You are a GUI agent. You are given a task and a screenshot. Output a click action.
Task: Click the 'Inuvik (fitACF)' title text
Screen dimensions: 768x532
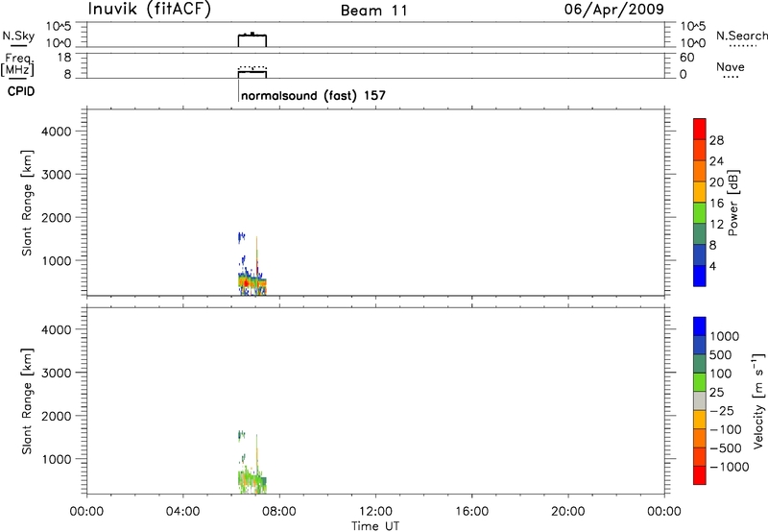click(150, 9)
